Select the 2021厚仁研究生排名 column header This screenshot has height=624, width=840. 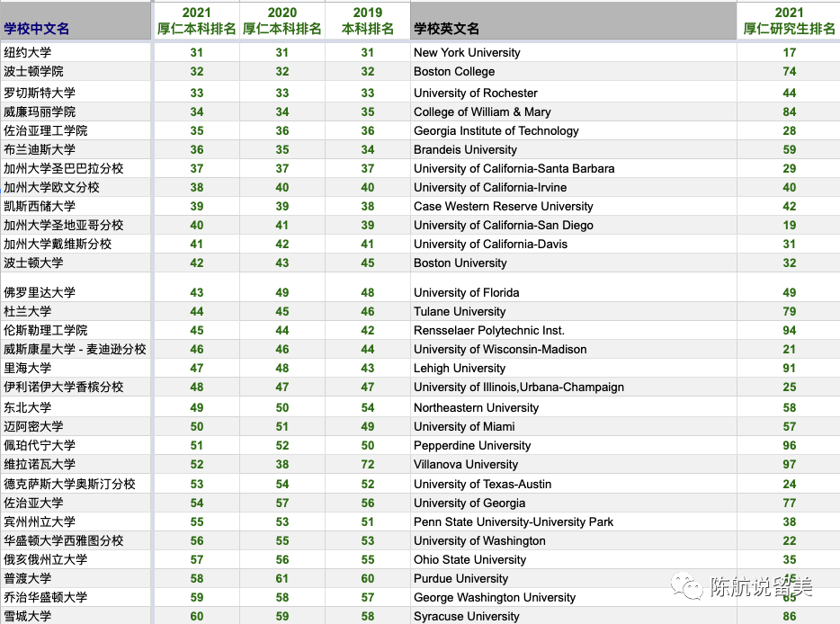click(x=789, y=20)
